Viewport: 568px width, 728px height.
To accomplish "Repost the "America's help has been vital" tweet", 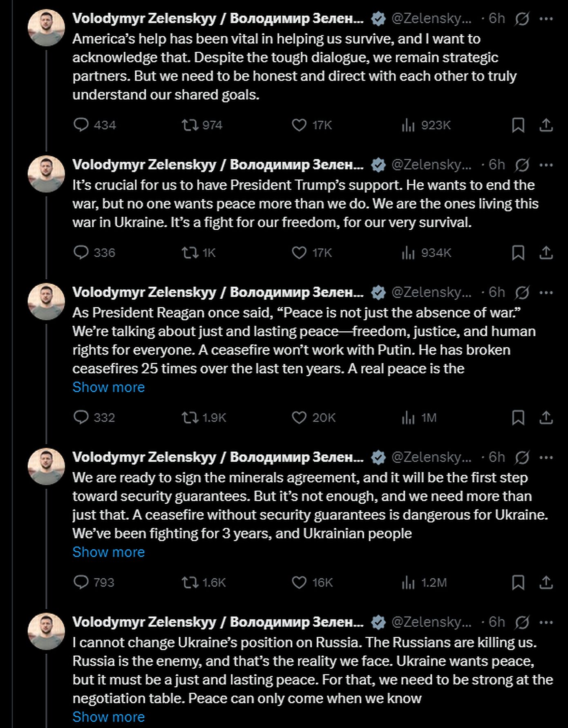I will tap(190, 125).
